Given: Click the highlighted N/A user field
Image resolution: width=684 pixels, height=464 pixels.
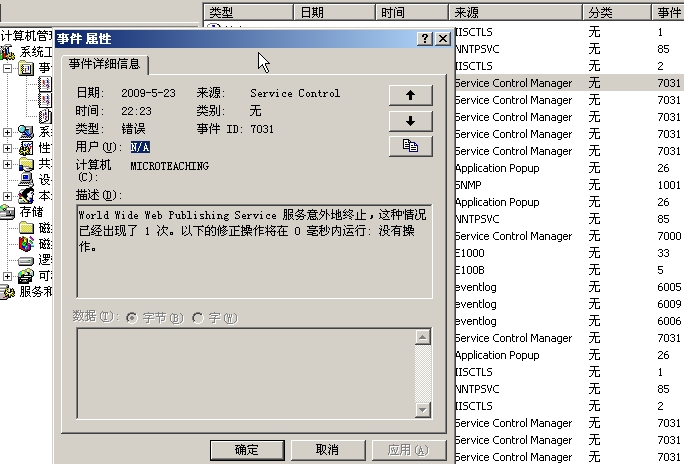Looking at the screenshot, I should [140, 147].
